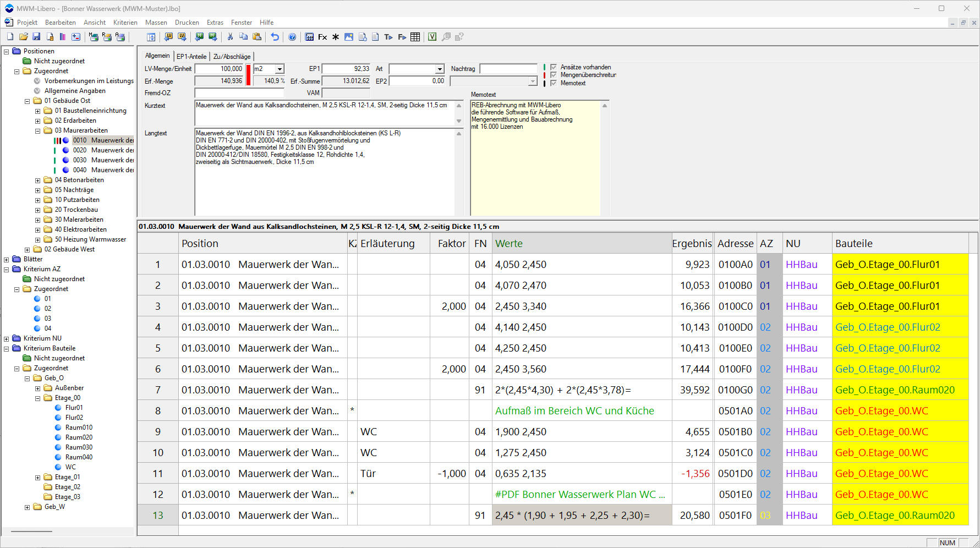Click the Position column header
This screenshot has width=980, height=548.
263,243
